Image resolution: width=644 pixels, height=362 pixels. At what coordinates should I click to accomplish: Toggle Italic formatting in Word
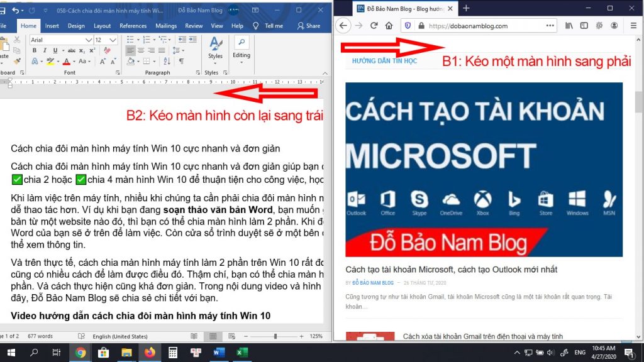45,50
